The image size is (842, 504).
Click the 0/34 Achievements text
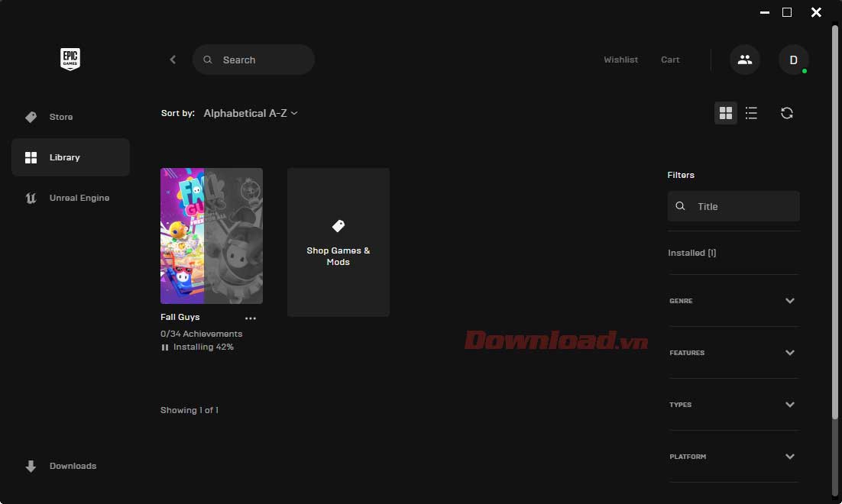[202, 334]
